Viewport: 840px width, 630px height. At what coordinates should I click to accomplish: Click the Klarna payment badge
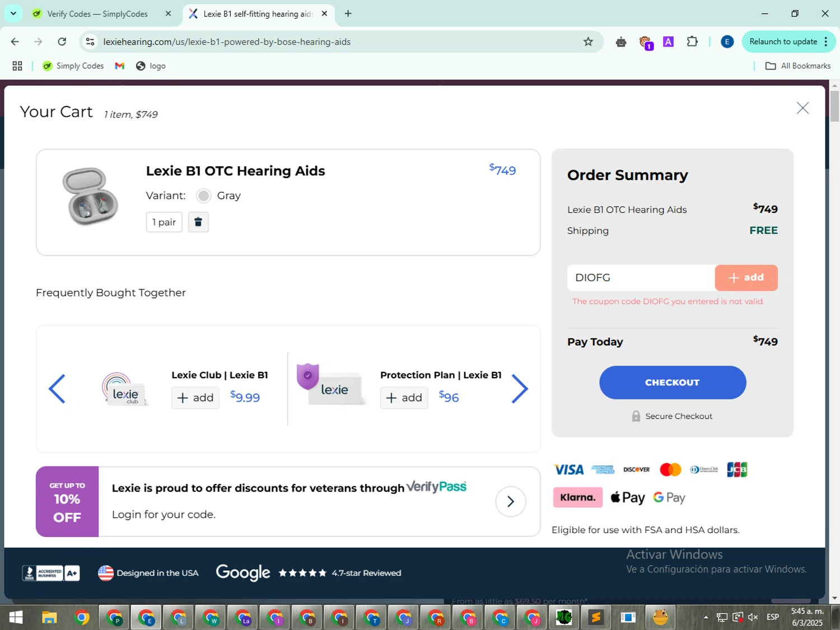[577, 497]
